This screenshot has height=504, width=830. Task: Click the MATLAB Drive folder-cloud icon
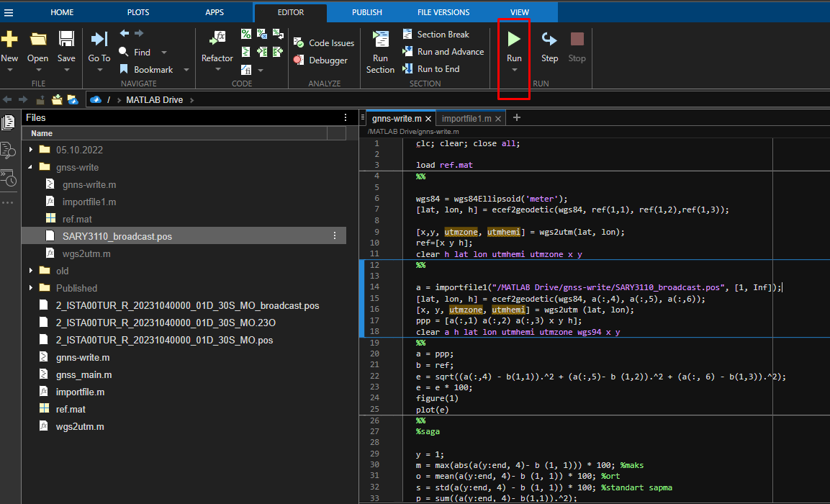(73, 99)
